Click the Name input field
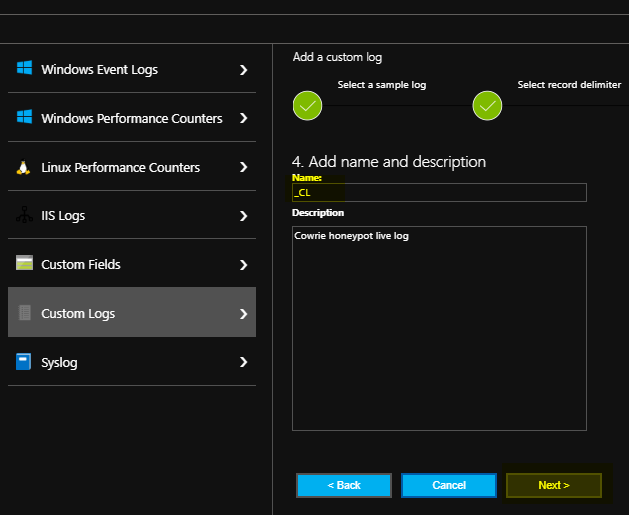 pyautogui.click(x=440, y=192)
